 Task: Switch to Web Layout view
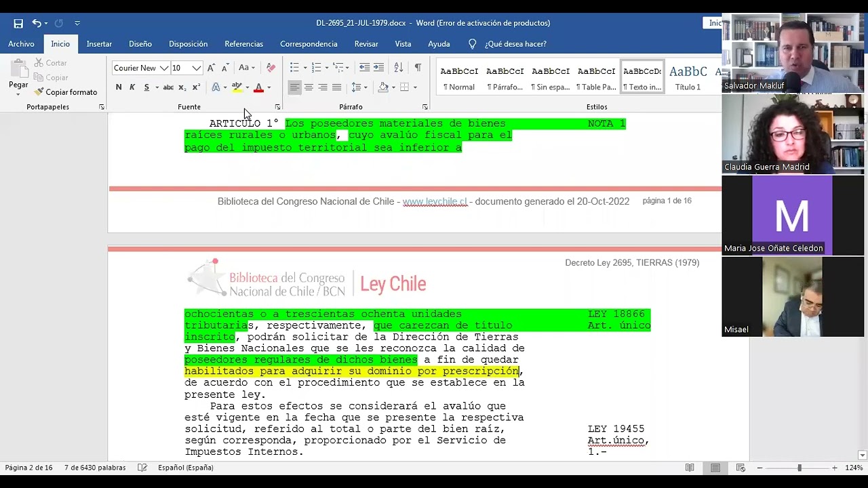tap(741, 468)
